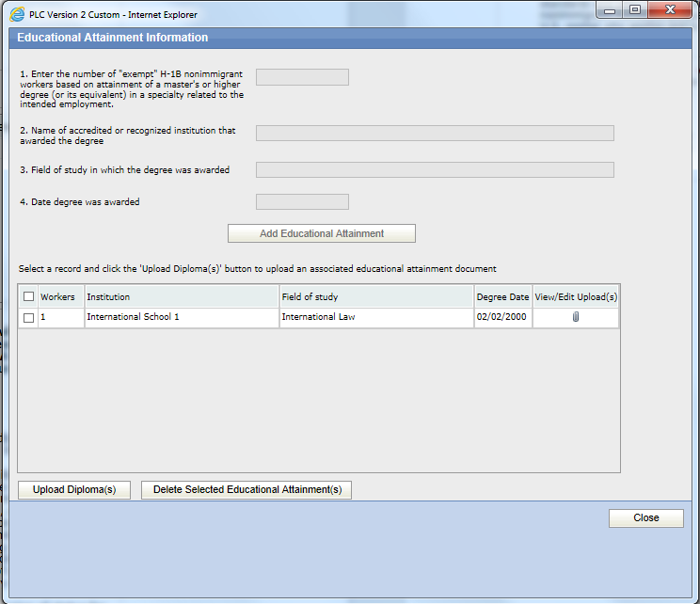The width and height of the screenshot is (700, 604).
Task: Select the Degree Date column header
Action: point(503,296)
